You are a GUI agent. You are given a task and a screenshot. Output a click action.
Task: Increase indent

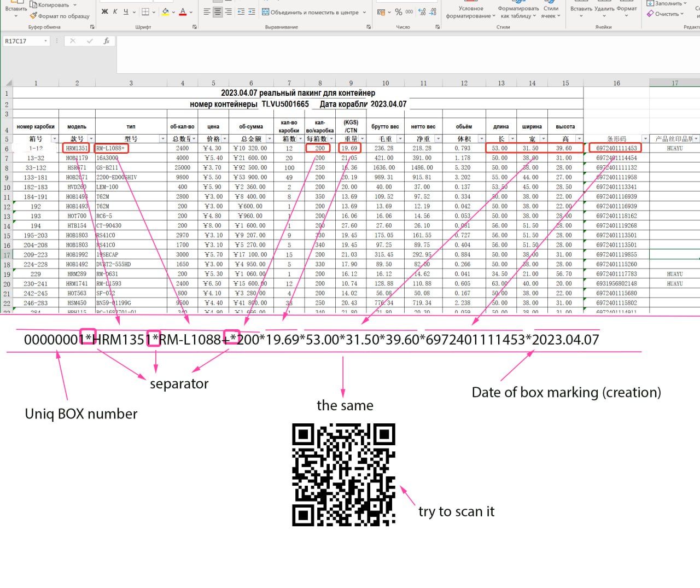click(252, 11)
